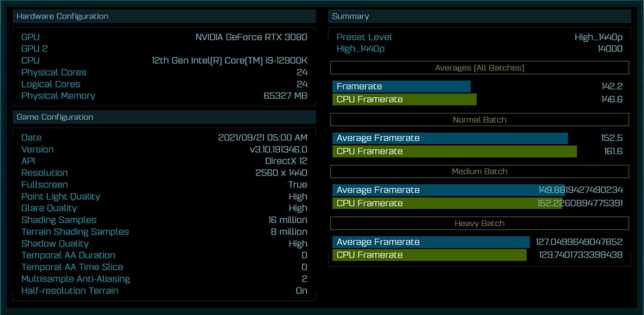644x315 pixels.
Task: Click the DirectX 12 API value
Action: point(286,161)
